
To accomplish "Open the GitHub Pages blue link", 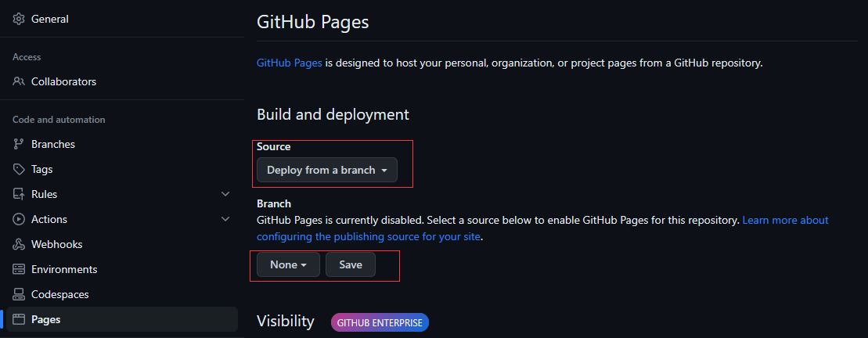I will point(289,63).
